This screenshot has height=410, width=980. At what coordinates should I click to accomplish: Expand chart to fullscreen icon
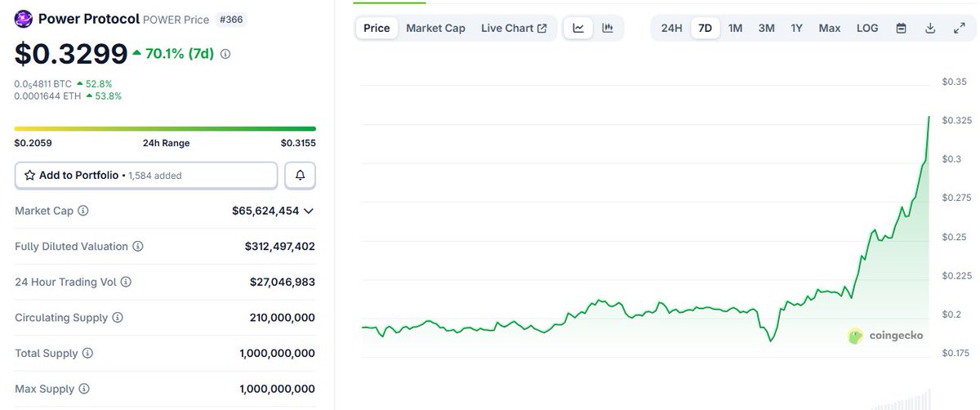pos(960,28)
